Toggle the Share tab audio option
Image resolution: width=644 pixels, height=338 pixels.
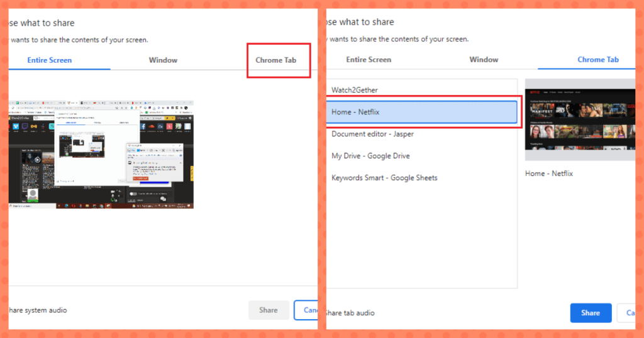coord(350,313)
